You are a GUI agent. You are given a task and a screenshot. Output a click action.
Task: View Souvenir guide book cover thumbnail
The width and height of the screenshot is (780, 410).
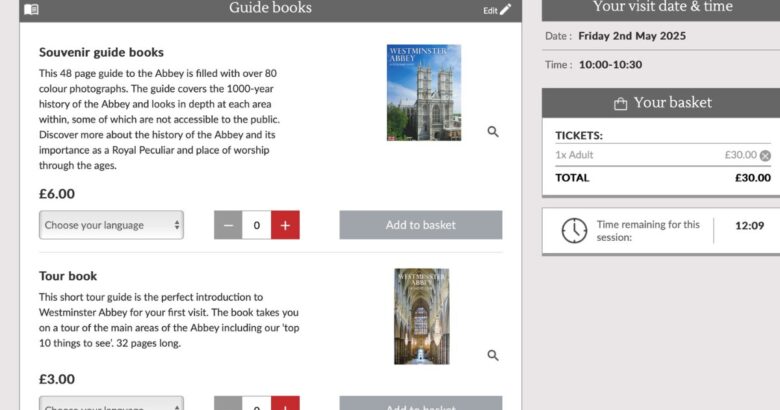424,93
